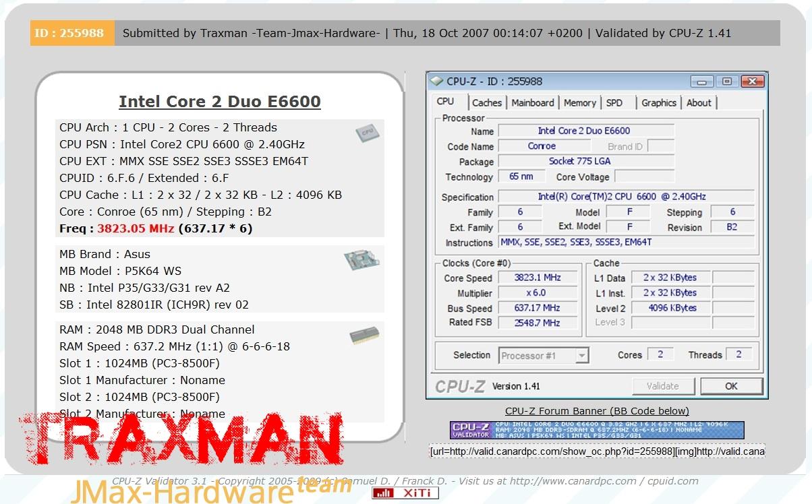This screenshot has width=812, height=504.
Task: Click the Bus Speed value 637.17 MHz
Action: 538,308
